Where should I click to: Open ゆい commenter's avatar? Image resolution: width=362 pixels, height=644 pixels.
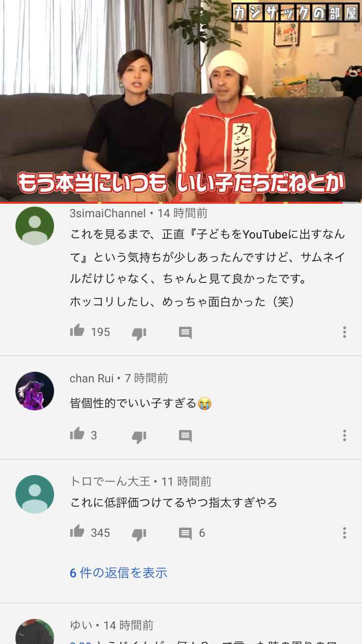pos(35,631)
